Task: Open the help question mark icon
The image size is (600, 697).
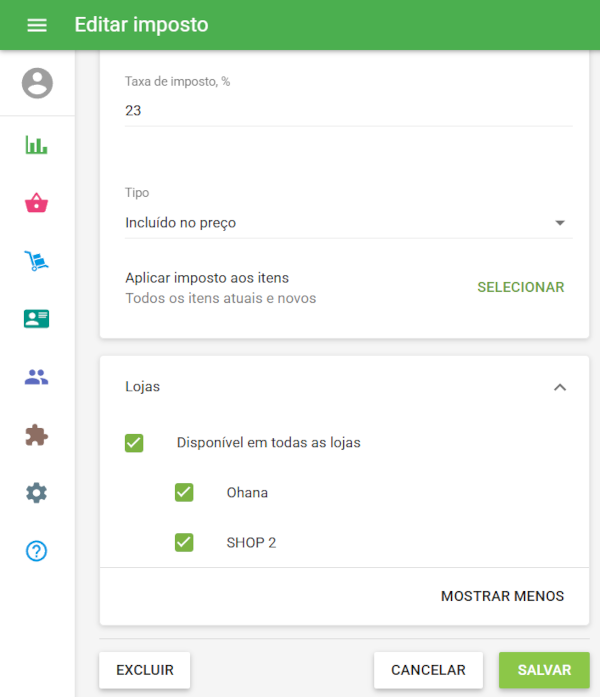Action: coord(37,551)
